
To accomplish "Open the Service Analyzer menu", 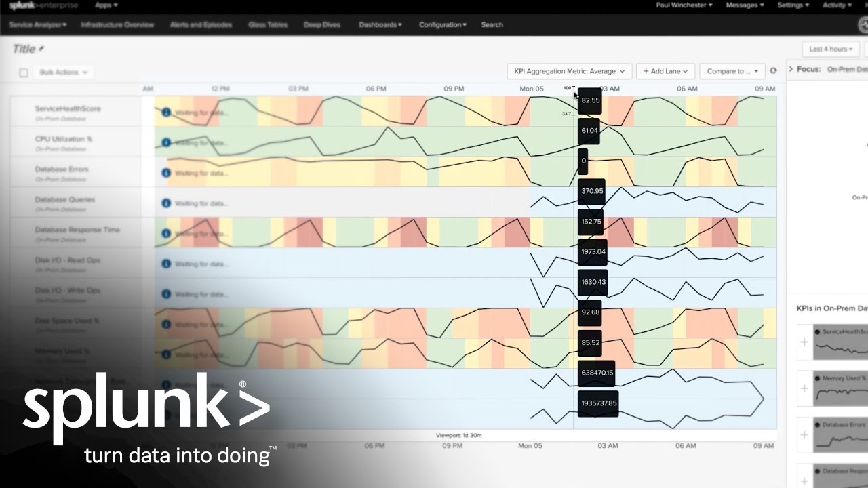I will point(38,25).
